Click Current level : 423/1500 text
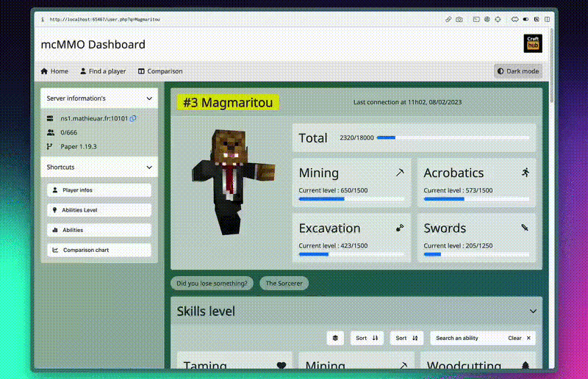Viewport: 588px width, 379px height. 333,245
